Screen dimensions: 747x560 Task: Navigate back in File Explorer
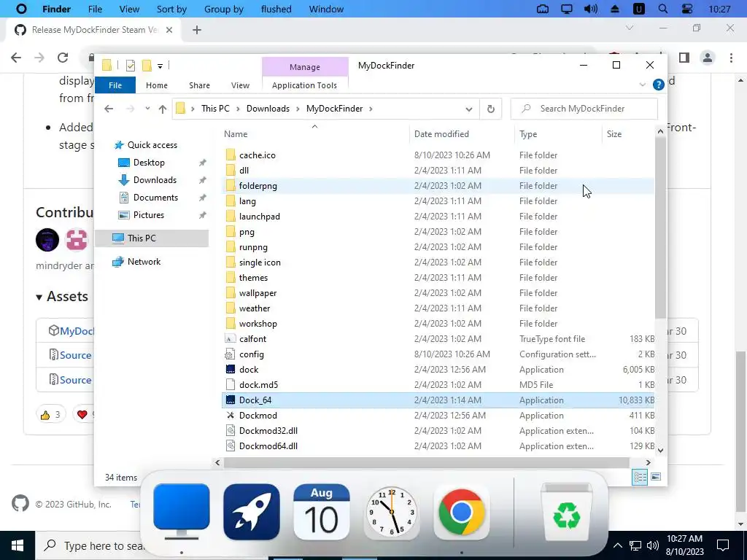click(109, 109)
